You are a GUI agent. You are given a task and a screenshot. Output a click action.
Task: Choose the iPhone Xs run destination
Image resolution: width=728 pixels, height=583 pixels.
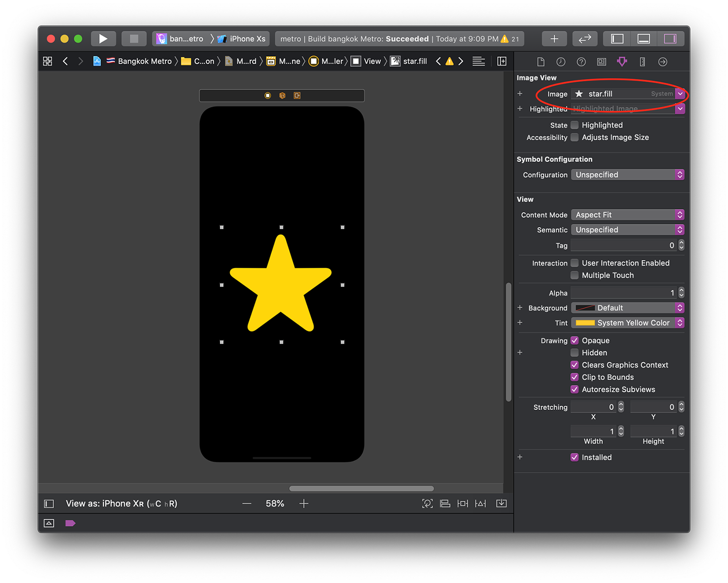click(x=241, y=39)
